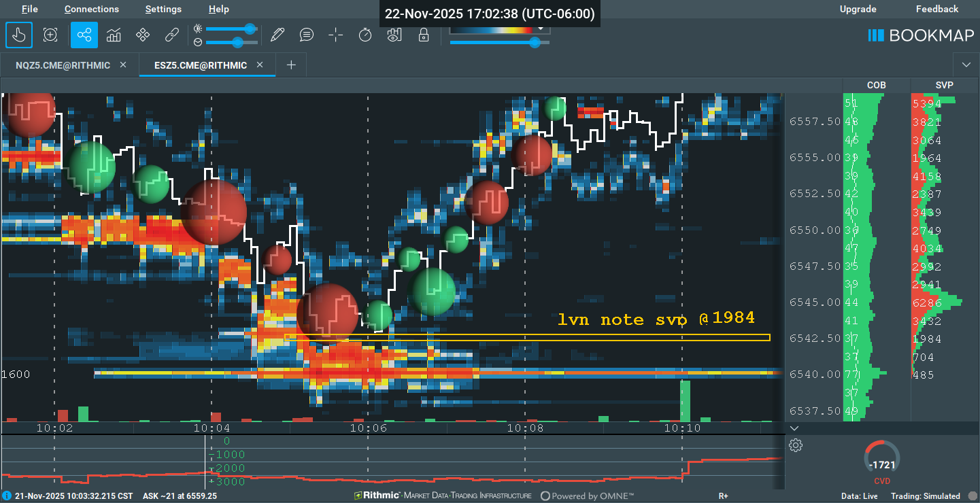The height and width of the screenshot is (503, 980).
Task: Switch to NQZ5.CME@RITHMIC tab
Action: (63, 65)
